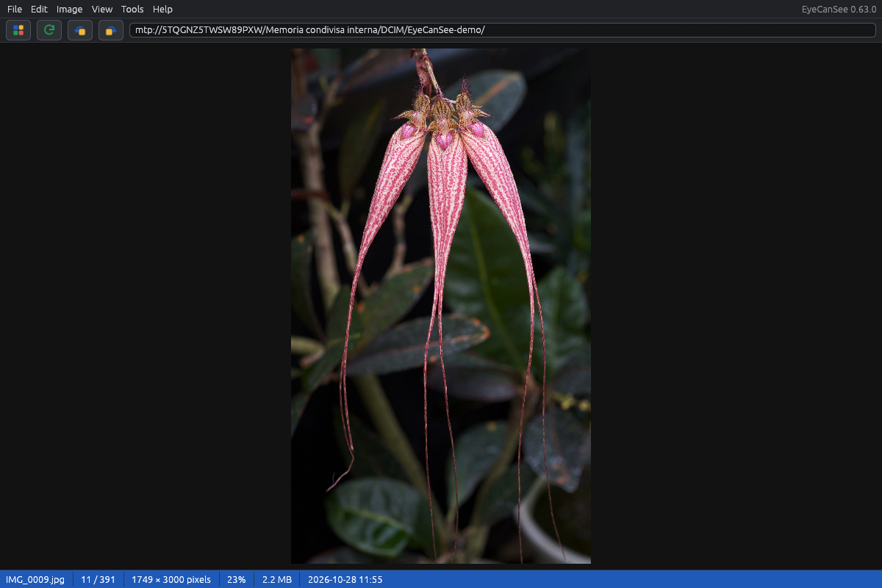
Task: Open the Edit menu
Action: click(39, 9)
